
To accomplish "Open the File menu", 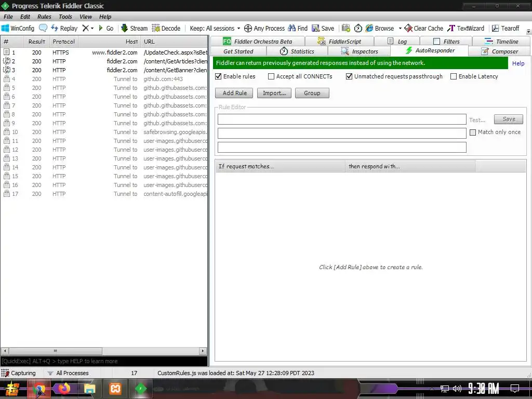I will click(x=8, y=17).
